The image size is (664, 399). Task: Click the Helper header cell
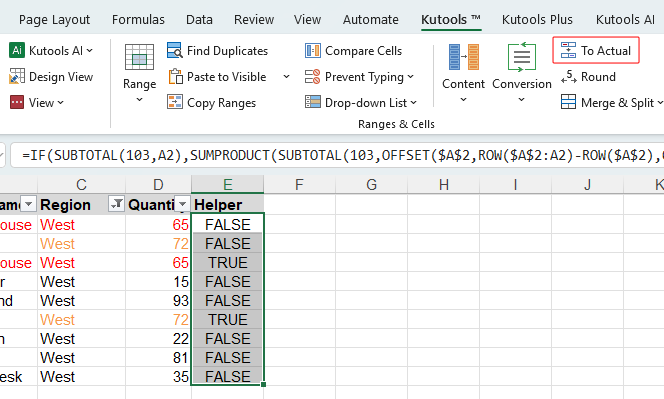227,205
